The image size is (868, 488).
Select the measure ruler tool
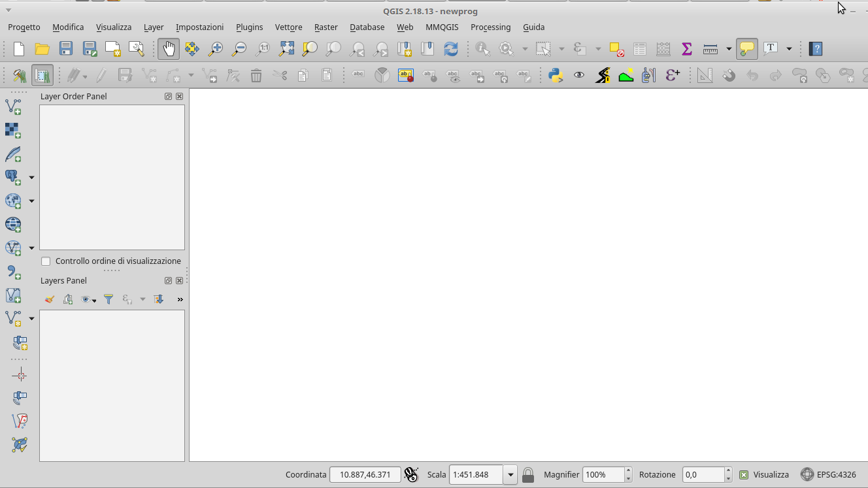pos(710,49)
